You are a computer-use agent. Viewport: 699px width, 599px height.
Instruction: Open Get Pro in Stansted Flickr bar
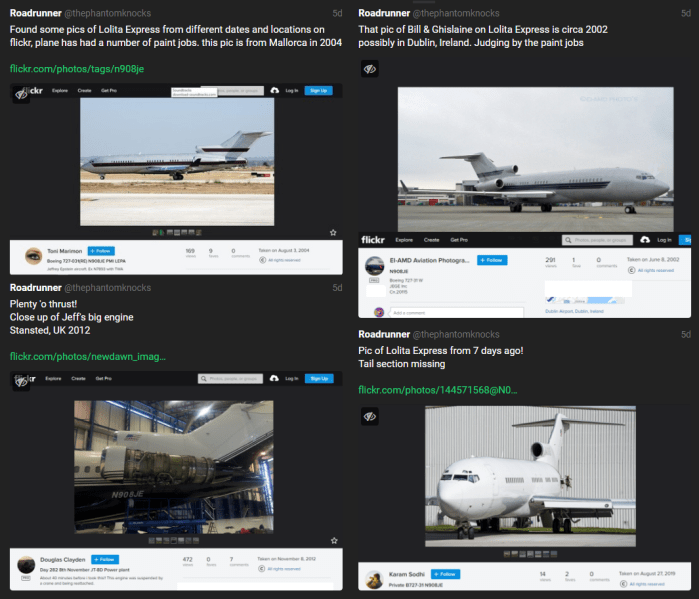(103, 378)
